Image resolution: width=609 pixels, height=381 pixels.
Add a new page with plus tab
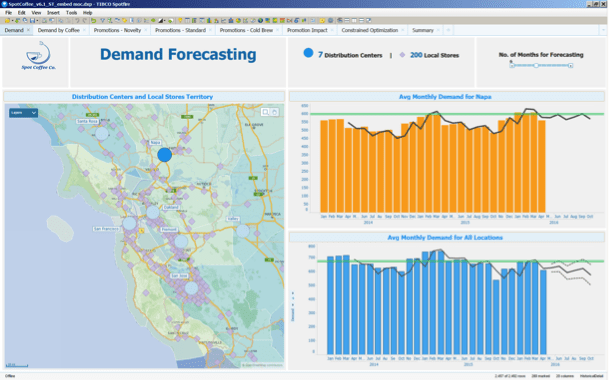tap(448, 30)
